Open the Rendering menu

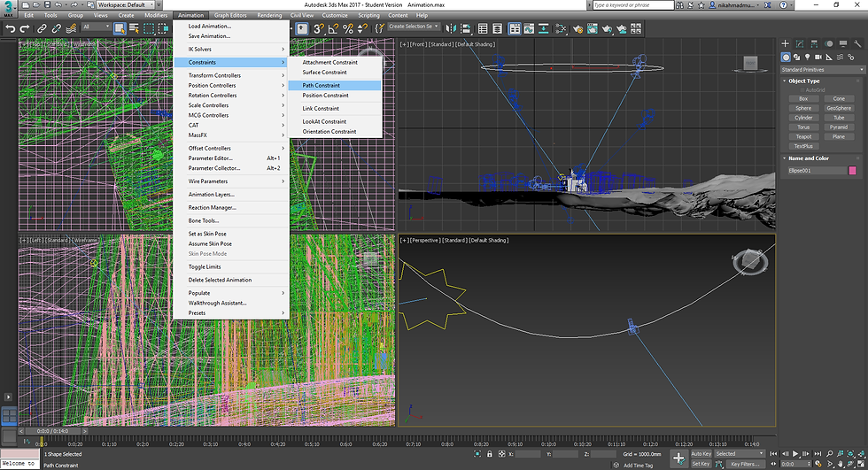tap(269, 15)
